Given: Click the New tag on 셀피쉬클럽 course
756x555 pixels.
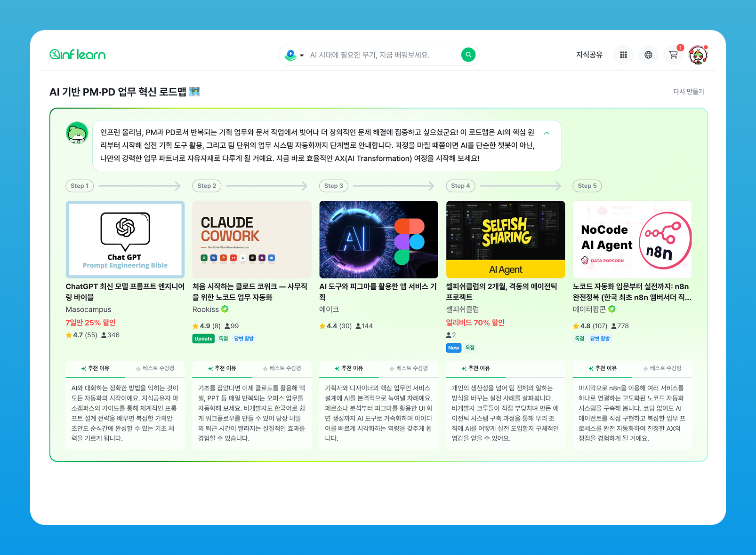Looking at the screenshot, I should point(453,348).
